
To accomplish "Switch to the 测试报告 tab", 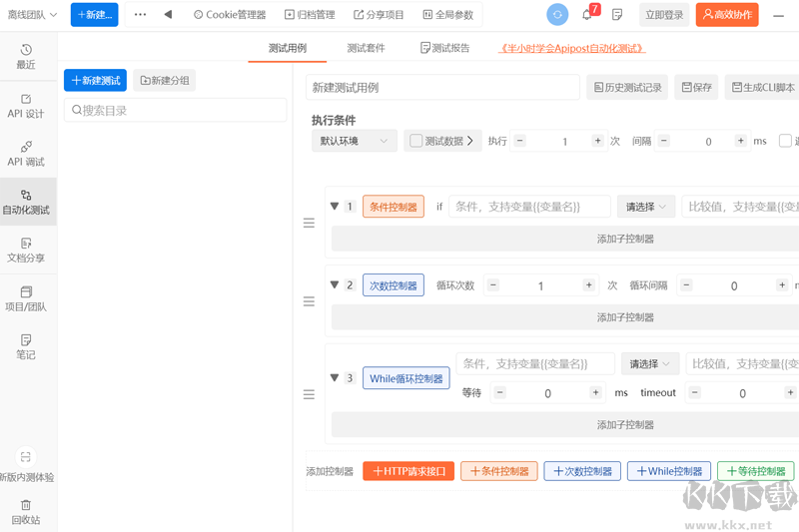I will tap(445, 48).
